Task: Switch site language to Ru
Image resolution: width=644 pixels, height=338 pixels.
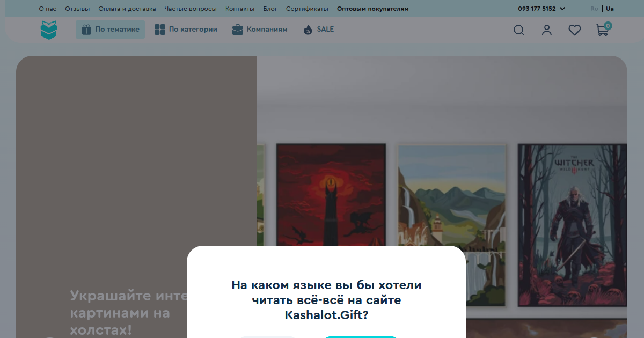Action: click(594, 9)
